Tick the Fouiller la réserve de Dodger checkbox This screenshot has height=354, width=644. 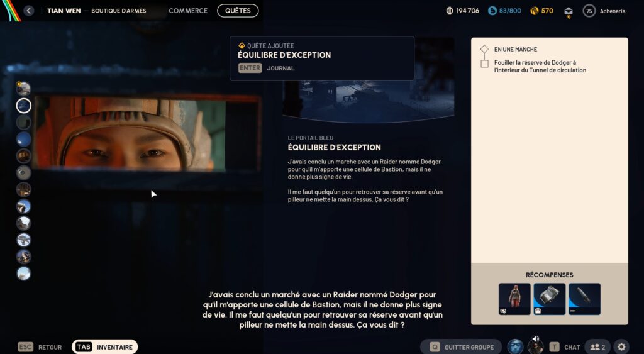[484, 64]
